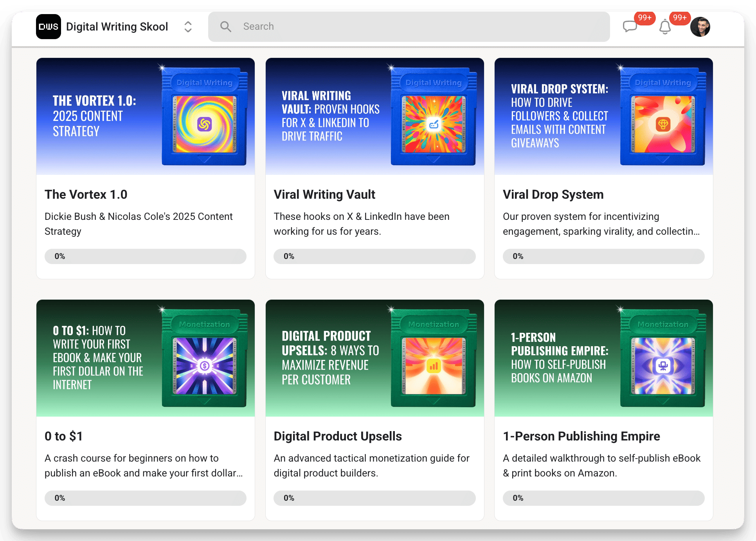Open the Digital Writing Skool title
Viewport: 756px width, 541px height.
click(117, 27)
